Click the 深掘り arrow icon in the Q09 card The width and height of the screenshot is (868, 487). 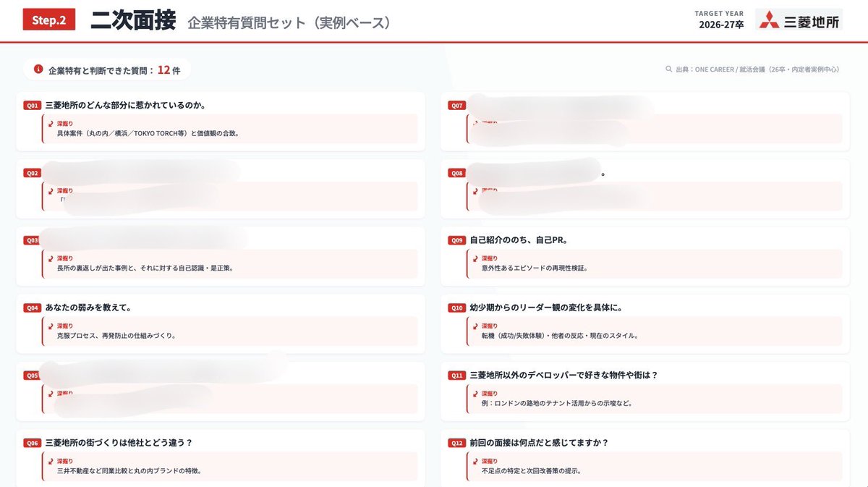click(x=475, y=258)
